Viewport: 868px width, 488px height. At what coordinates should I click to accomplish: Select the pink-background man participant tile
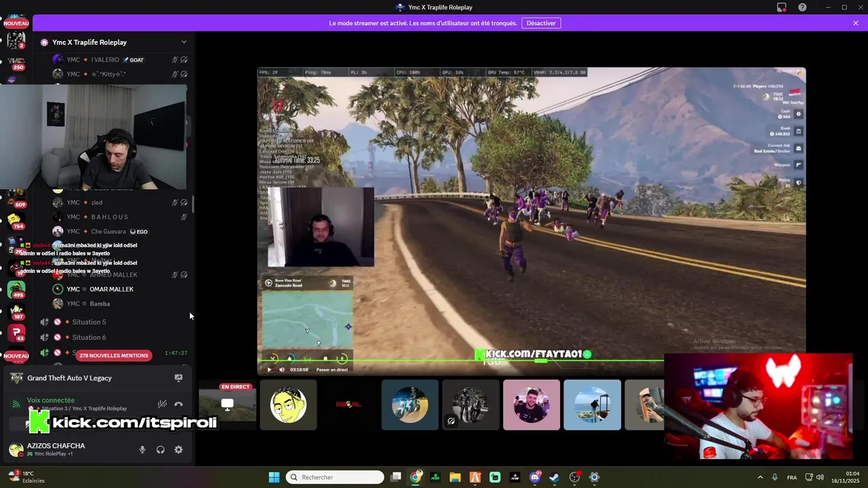point(532,405)
